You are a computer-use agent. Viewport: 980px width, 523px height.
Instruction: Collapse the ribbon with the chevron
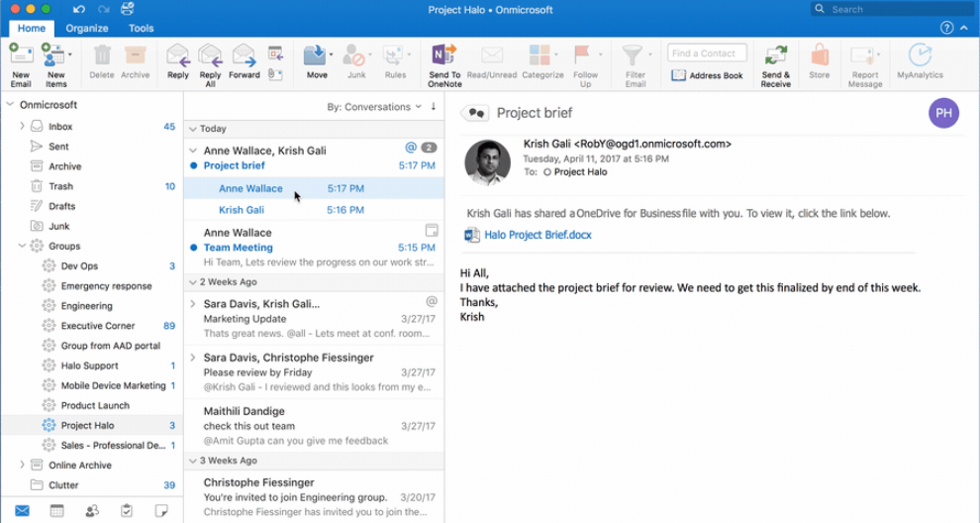[964, 28]
